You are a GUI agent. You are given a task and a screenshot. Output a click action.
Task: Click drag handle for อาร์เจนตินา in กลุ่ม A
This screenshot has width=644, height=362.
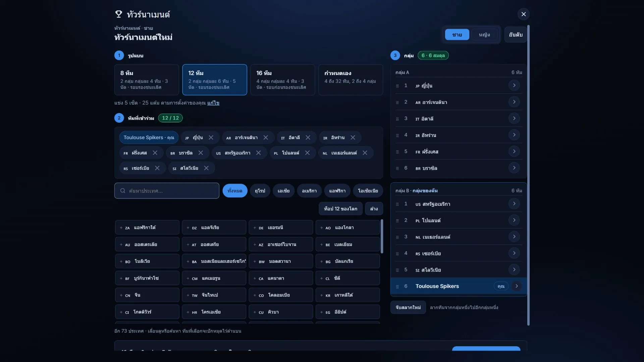pos(397,102)
